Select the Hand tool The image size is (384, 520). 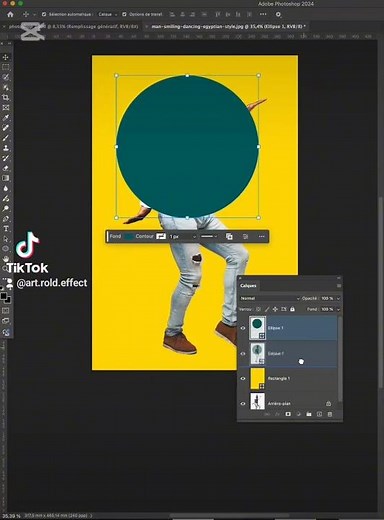[x=6, y=259]
